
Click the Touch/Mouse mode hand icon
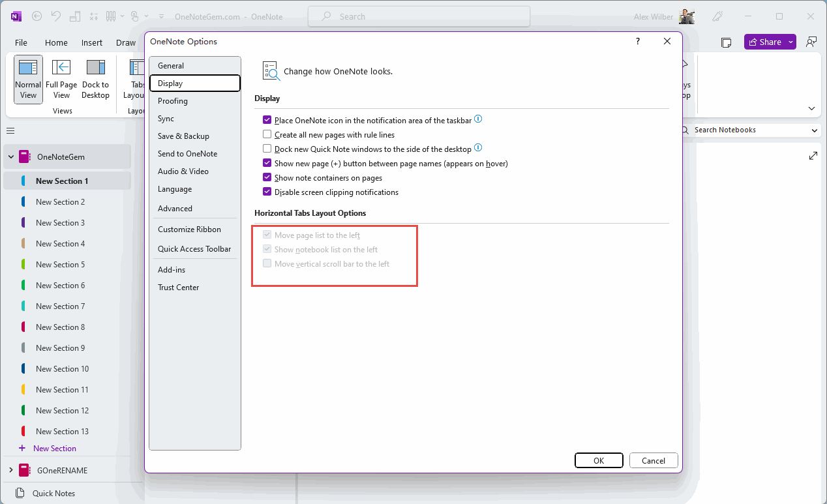pos(135,16)
